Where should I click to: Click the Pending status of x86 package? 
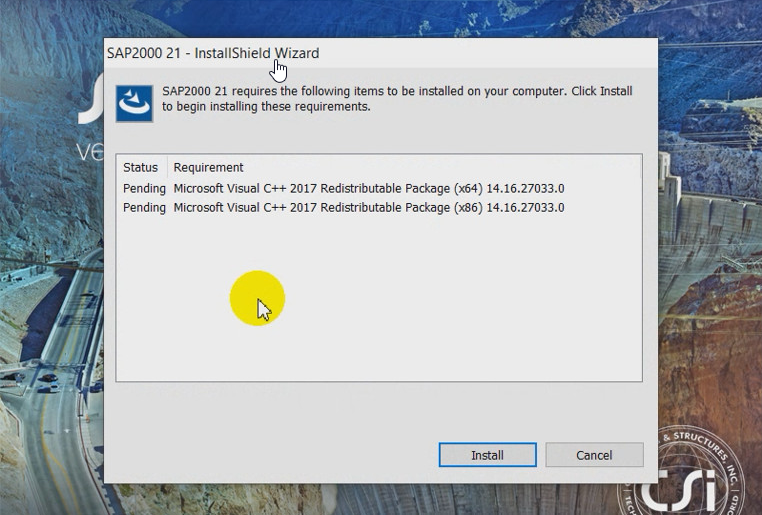coord(144,208)
